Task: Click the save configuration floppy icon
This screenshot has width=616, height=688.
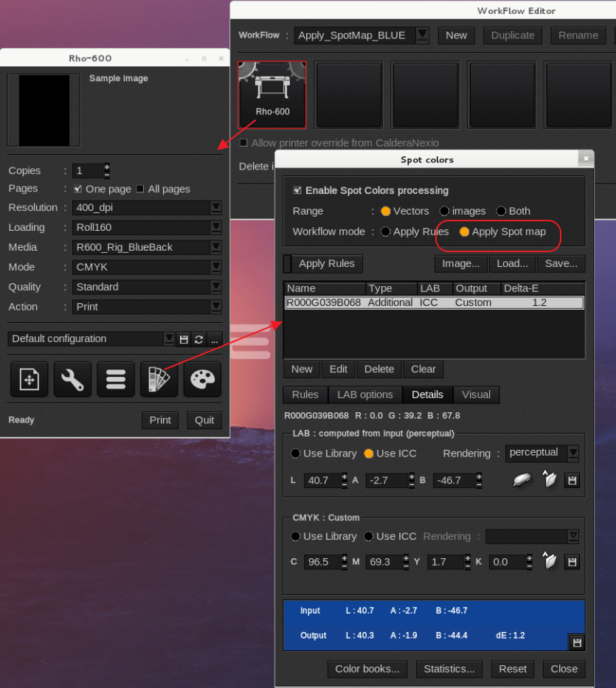Action: 184,339
